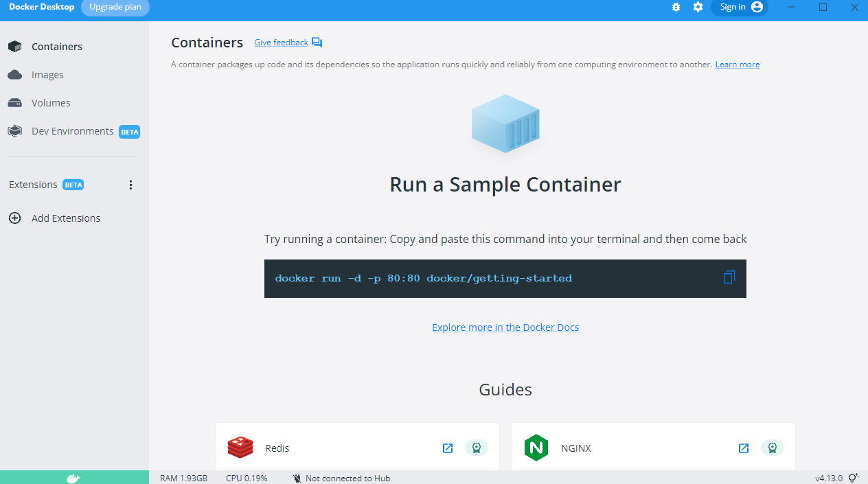
Task: Click the NGINX guide card title
Action: (575, 448)
